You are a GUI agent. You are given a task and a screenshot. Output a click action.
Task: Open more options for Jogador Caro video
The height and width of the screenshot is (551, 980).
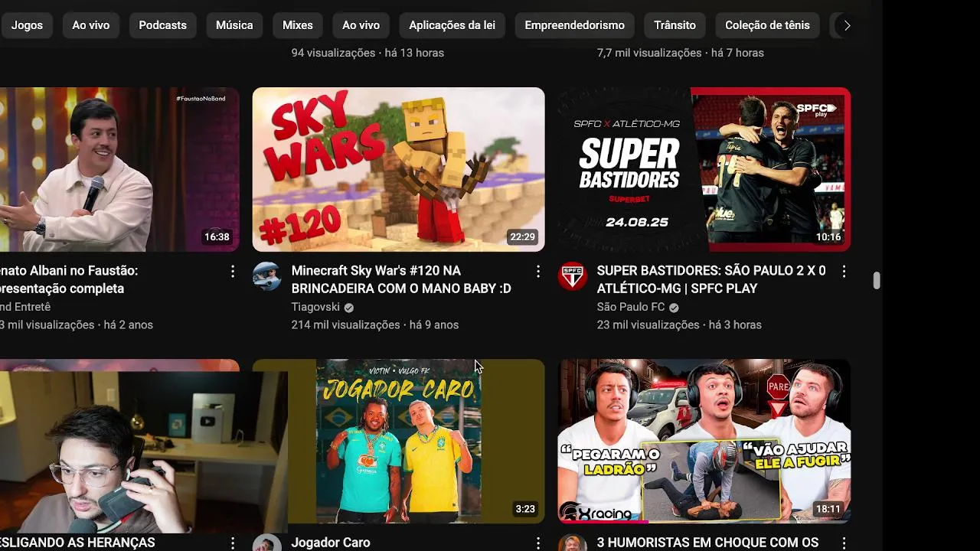pos(538,543)
